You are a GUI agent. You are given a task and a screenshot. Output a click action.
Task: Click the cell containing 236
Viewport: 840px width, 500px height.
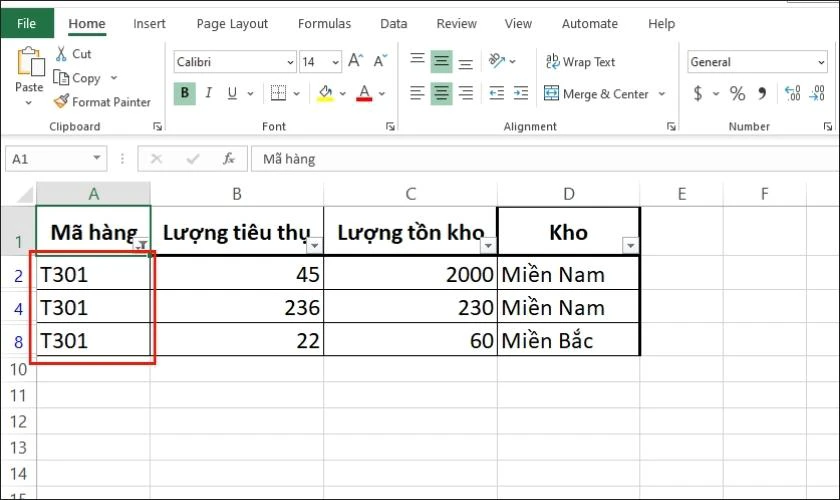[237, 307]
